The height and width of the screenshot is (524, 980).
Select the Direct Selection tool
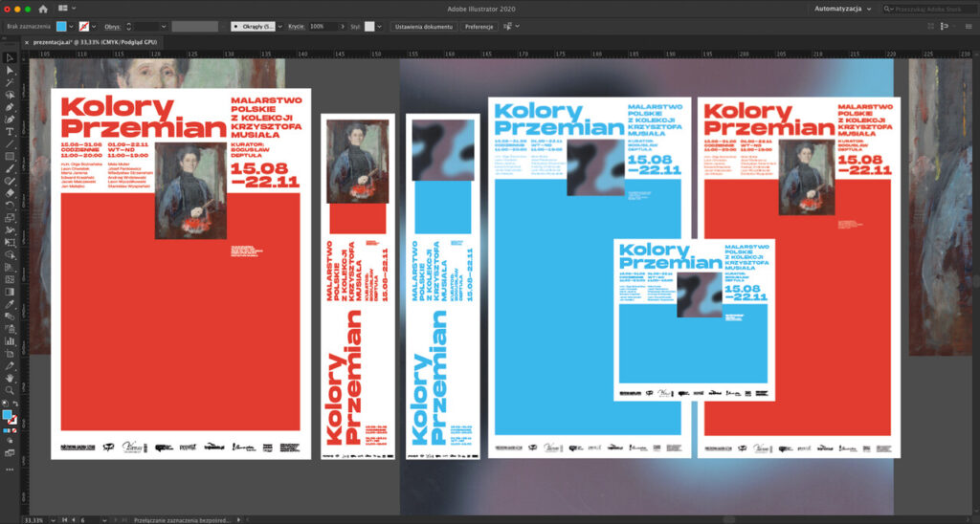[11, 70]
